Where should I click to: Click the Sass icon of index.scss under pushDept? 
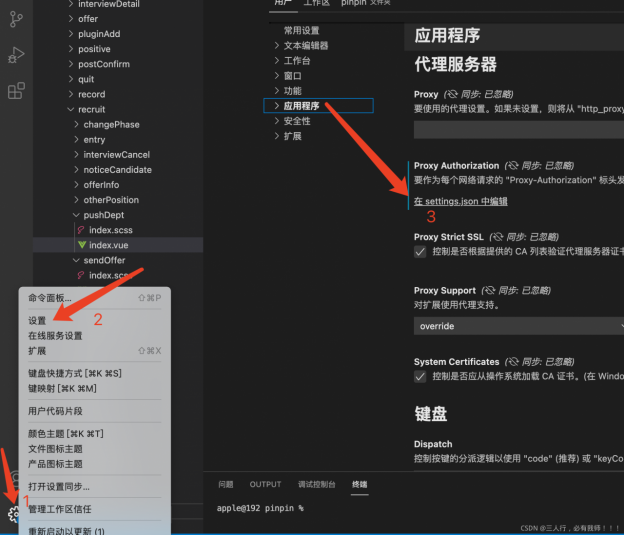pos(82,230)
